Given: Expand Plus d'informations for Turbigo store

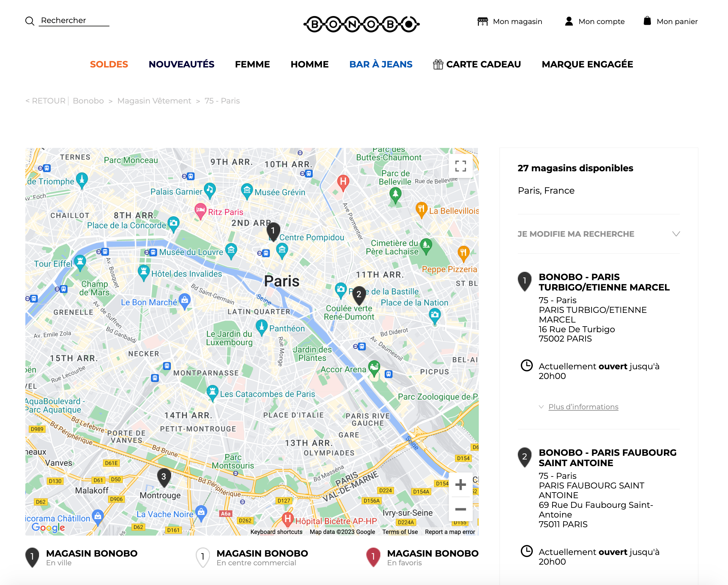Looking at the screenshot, I should [583, 407].
